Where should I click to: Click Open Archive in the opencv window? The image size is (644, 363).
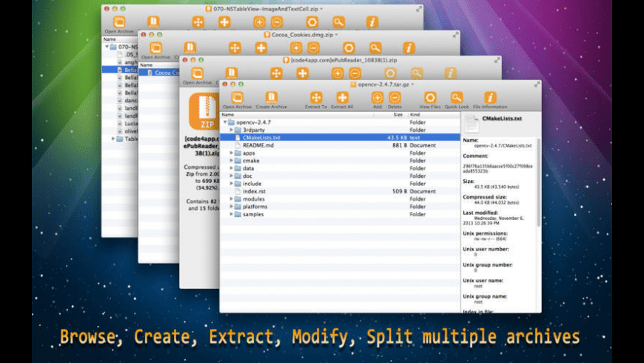[x=237, y=98]
